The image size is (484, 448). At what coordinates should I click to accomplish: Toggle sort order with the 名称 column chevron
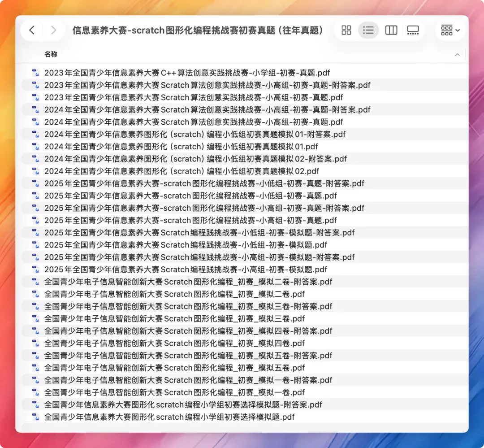tap(457, 55)
